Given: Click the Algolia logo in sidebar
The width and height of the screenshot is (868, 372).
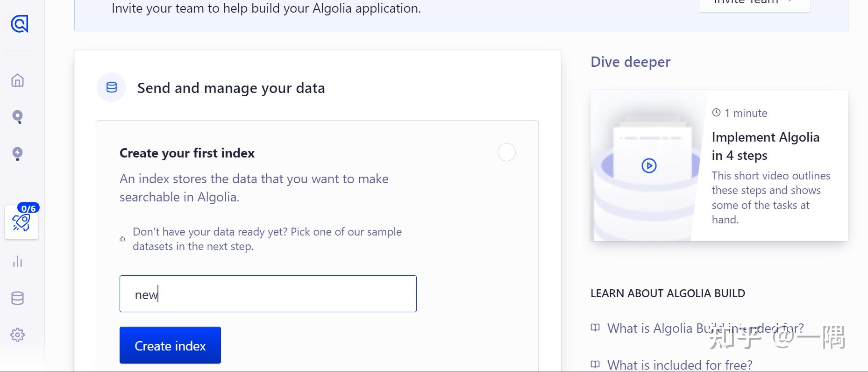Looking at the screenshot, I should [x=20, y=23].
